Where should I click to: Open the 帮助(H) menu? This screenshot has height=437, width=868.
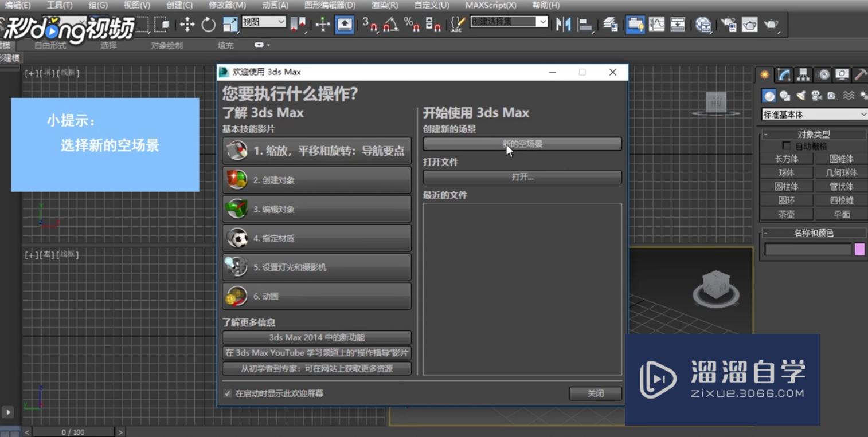[x=546, y=5]
